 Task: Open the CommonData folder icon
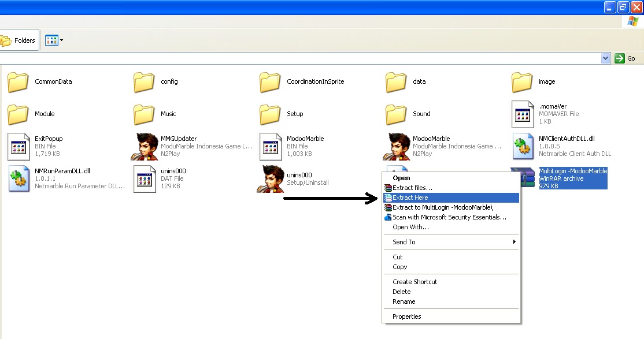pyautogui.click(x=18, y=81)
